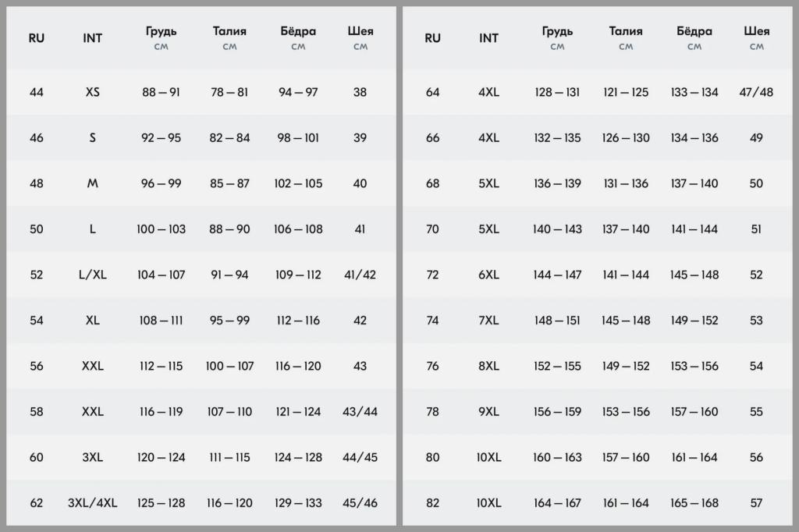Click the 9XL size cell
This screenshot has height=532, width=799.
(x=488, y=412)
